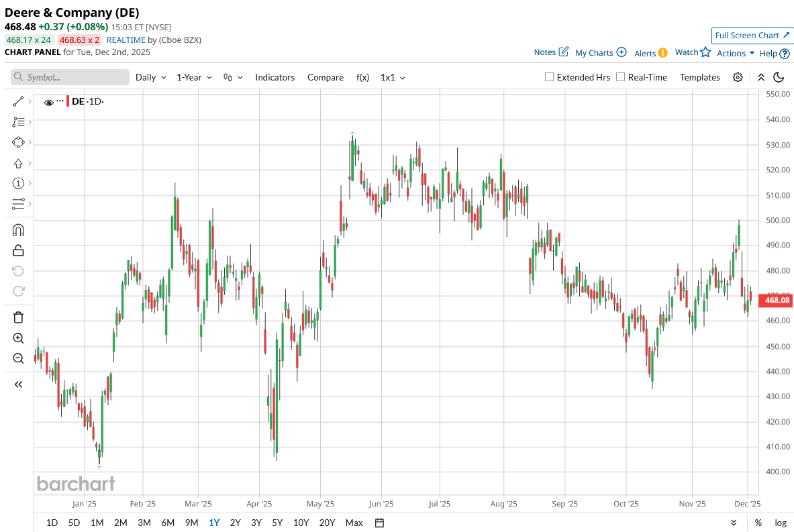
Task: Collapse the chart header with double chevron
Action: click(761, 77)
